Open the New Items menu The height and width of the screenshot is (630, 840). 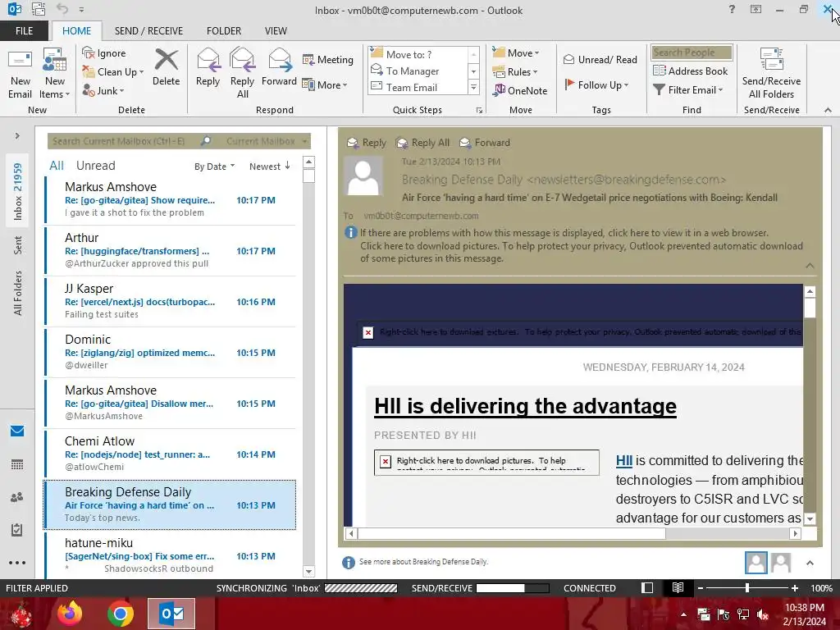coord(55,73)
